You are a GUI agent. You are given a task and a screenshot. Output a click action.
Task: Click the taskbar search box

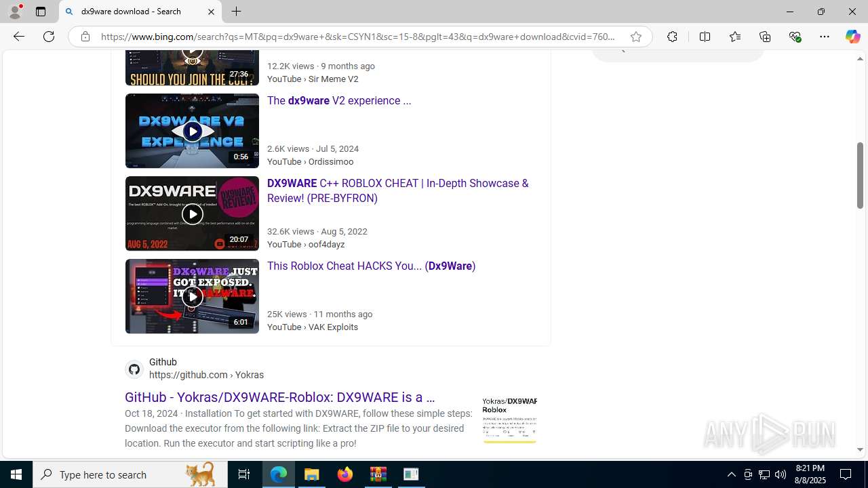pos(130,474)
